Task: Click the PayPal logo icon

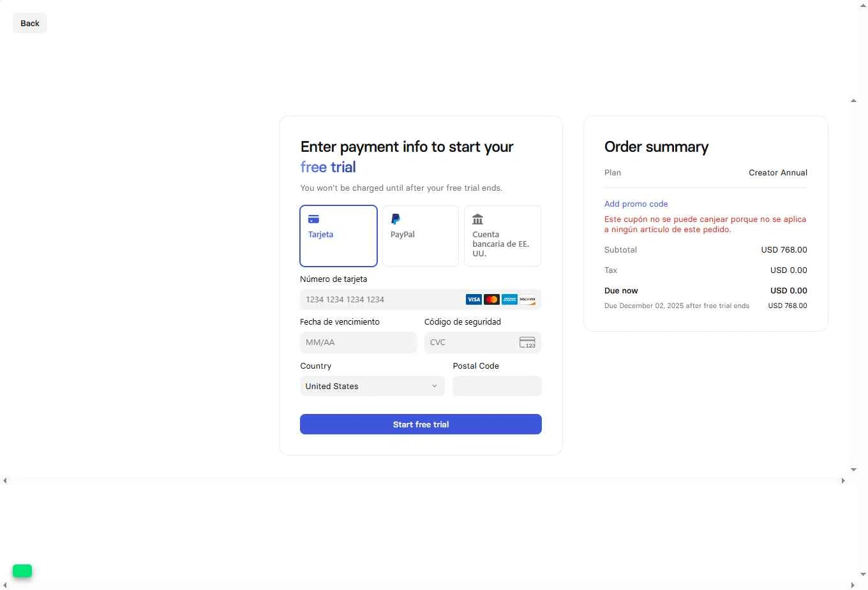Action: point(396,219)
